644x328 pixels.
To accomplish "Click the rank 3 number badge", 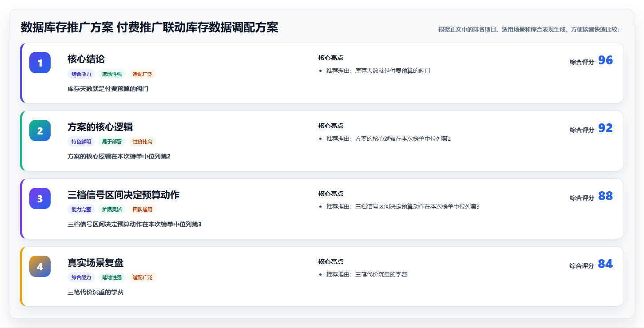I will tap(40, 198).
